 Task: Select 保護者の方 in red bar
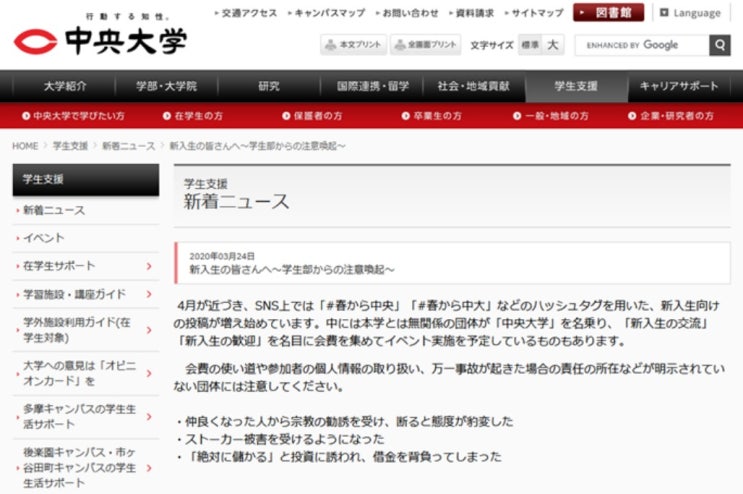312,116
